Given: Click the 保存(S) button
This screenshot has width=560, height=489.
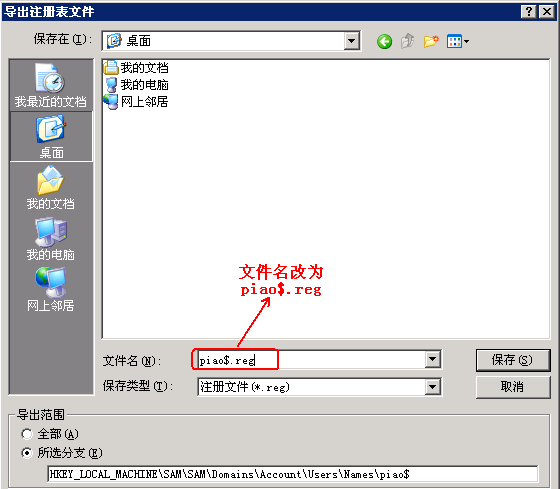Looking at the screenshot, I should [513, 360].
